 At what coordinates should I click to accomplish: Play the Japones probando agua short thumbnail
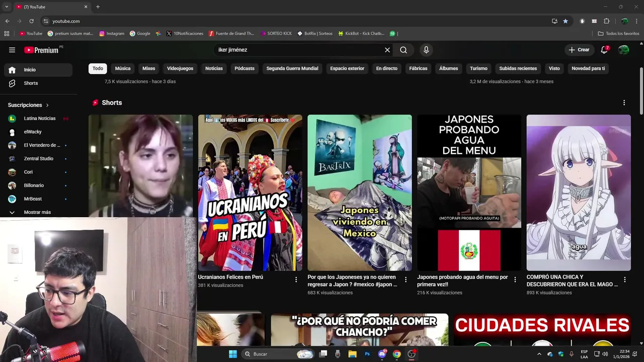(x=469, y=193)
